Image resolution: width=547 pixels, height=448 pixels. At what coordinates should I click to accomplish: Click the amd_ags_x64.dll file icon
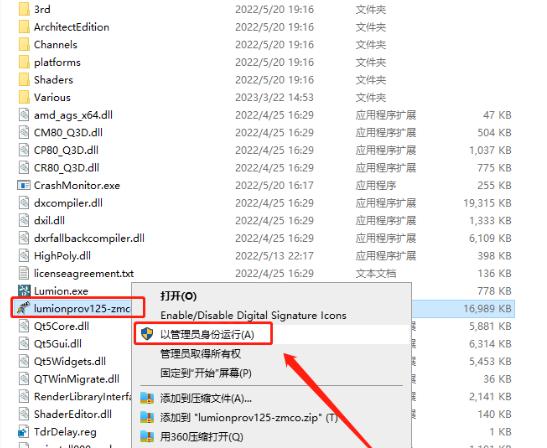(24, 115)
